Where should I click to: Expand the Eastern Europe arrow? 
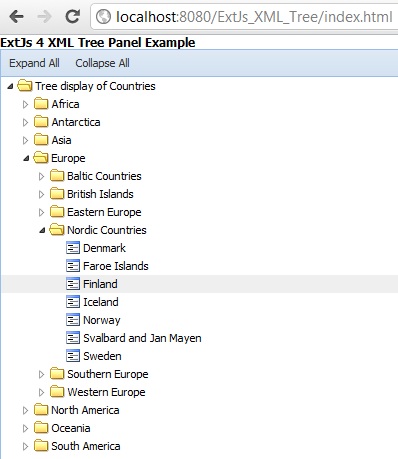click(41, 212)
